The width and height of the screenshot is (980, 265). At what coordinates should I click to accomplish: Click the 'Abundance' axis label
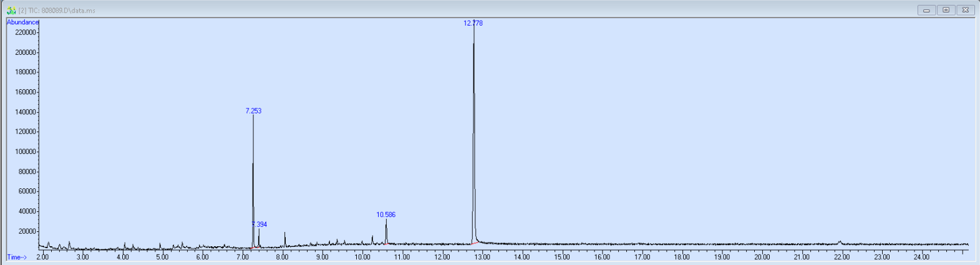pos(22,22)
